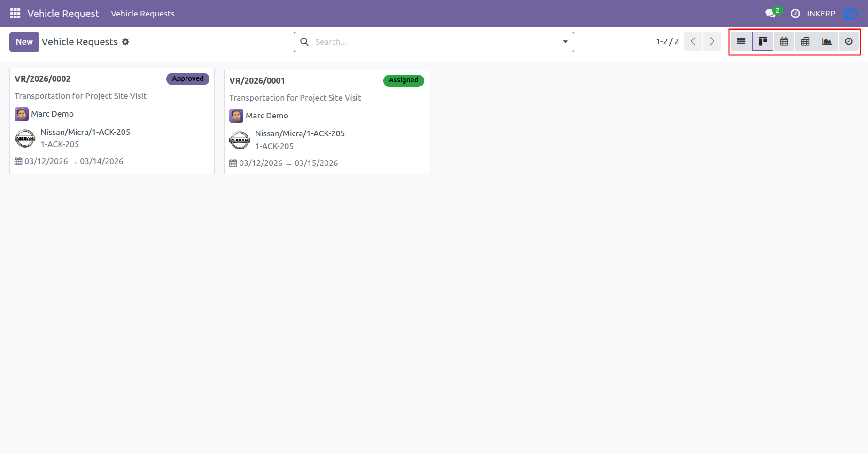Screen dimensions: 868x454
Task: Switch to list view
Action: tap(741, 42)
